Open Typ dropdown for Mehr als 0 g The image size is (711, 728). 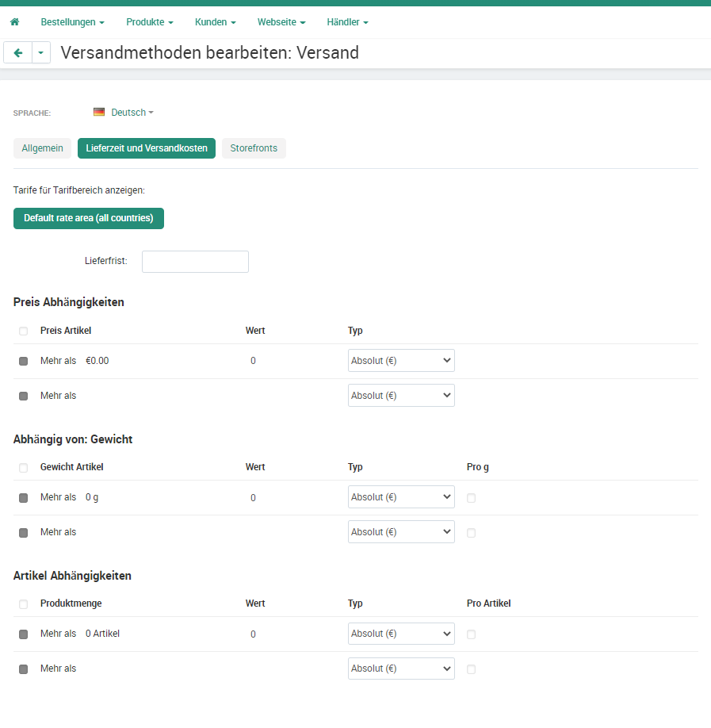401,496
